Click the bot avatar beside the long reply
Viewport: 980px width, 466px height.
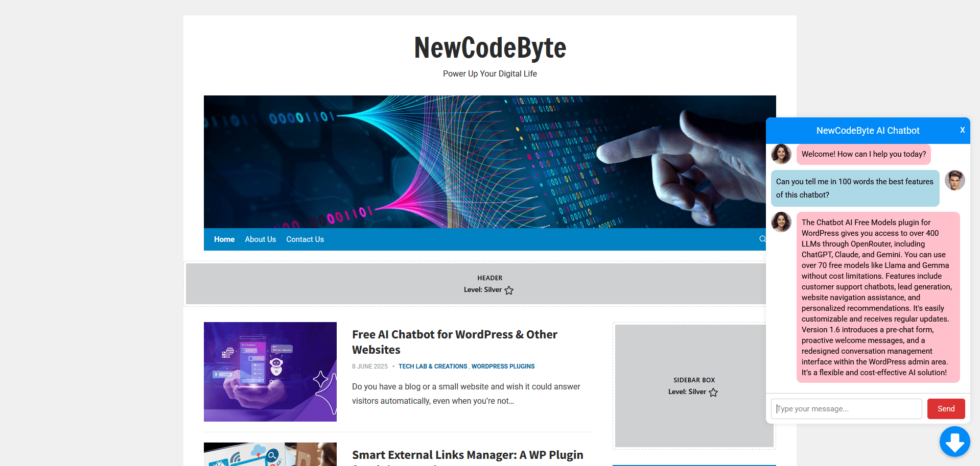coord(781,222)
